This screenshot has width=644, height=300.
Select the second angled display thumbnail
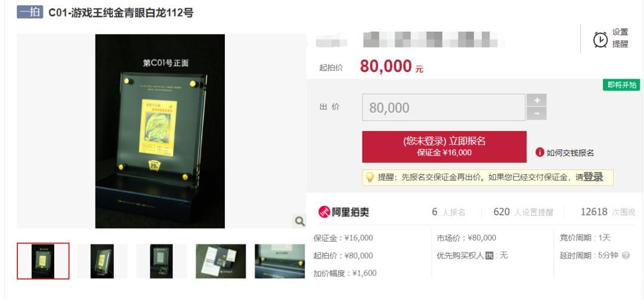point(103,261)
